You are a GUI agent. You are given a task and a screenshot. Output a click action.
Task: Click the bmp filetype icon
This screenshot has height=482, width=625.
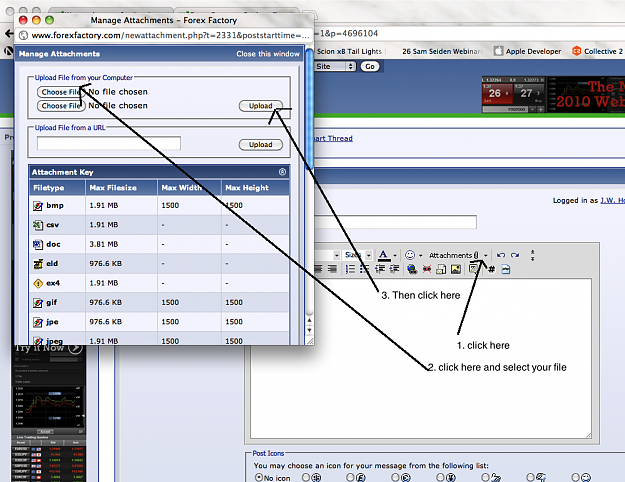pyautogui.click(x=38, y=206)
